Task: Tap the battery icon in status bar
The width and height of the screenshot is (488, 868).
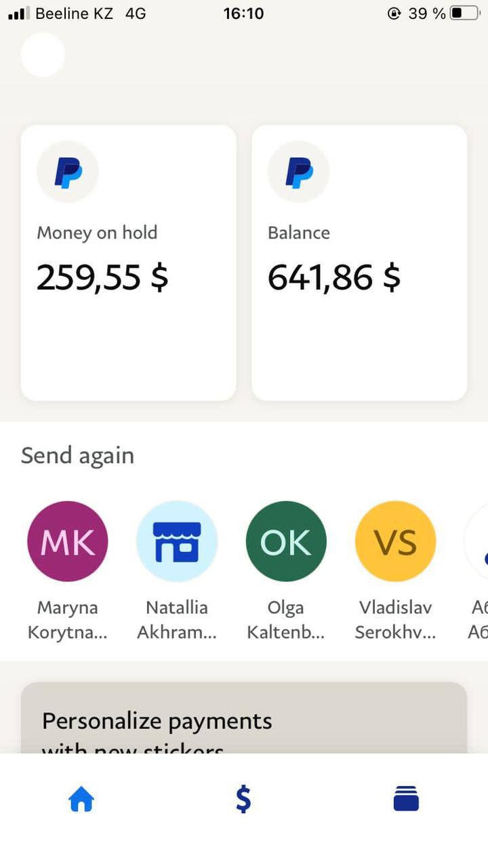Action: 464,13
